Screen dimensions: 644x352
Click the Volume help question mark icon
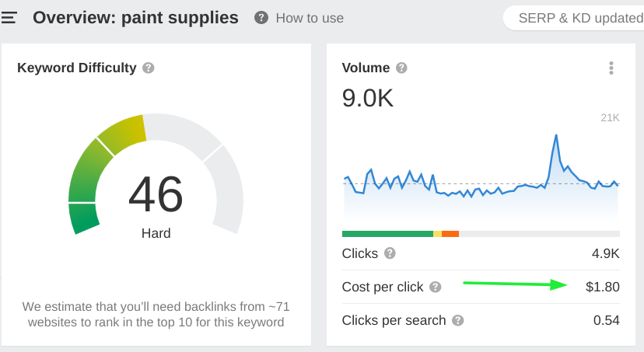[x=401, y=68]
